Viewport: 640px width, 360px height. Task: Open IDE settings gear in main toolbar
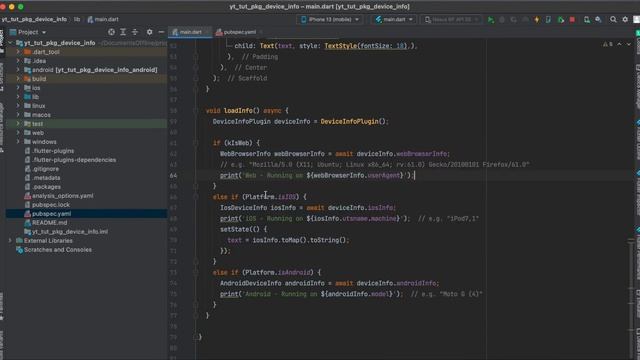pyautogui.click(x=625, y=20)
